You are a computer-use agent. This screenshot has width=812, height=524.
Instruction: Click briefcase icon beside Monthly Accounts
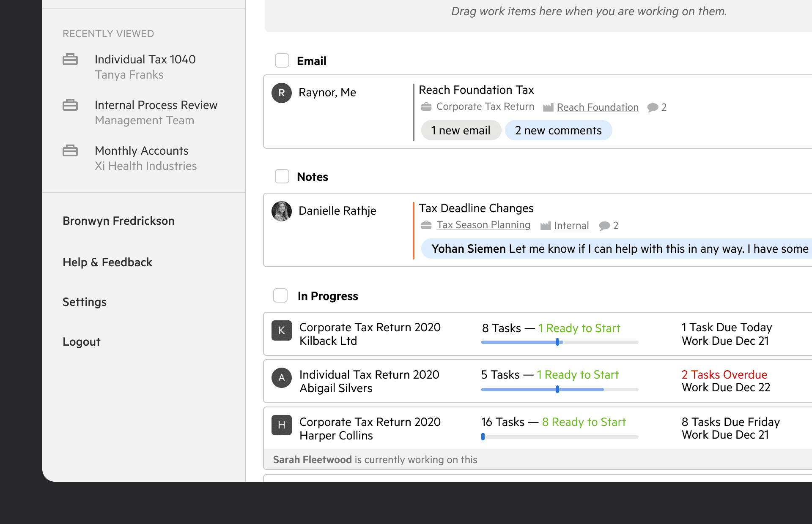pos(70,151)
